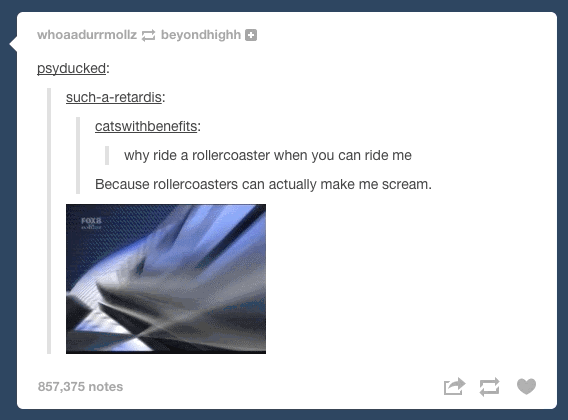Like the post with heart icon

pyautogui.click(x=526, y=386)
